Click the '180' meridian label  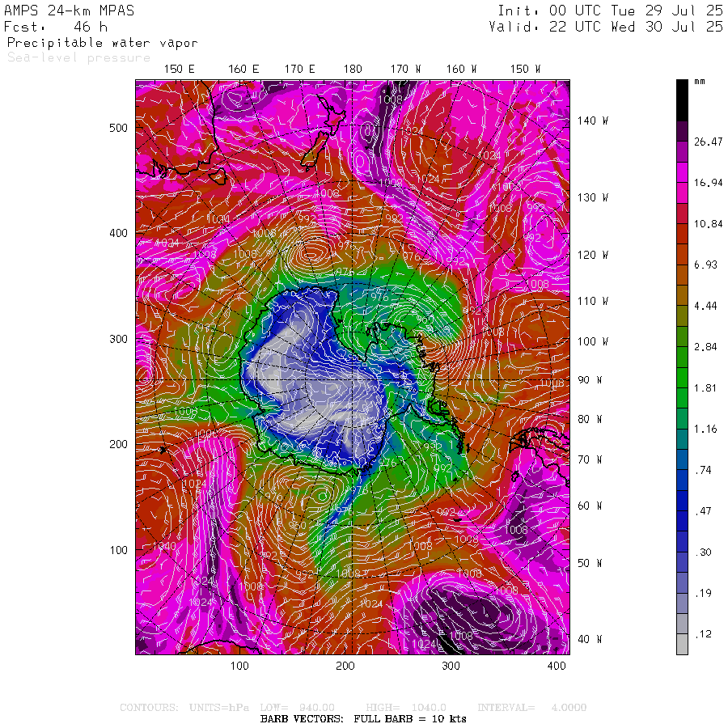pos(353,70)
